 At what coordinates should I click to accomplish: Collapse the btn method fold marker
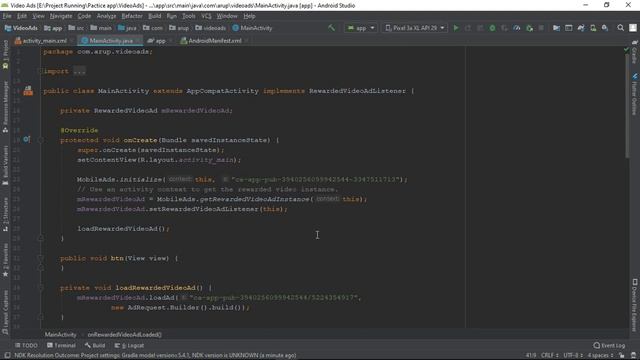(x=40, y=258)
